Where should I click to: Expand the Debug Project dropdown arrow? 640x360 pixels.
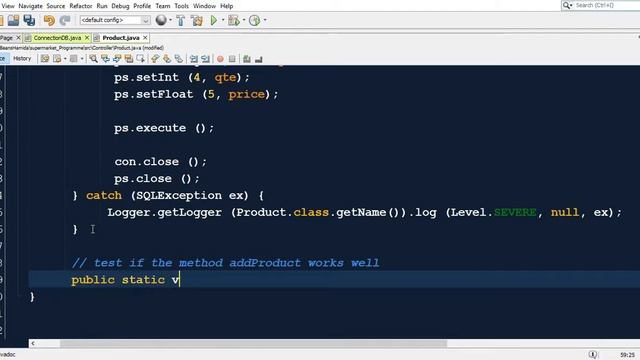(244, 20)
